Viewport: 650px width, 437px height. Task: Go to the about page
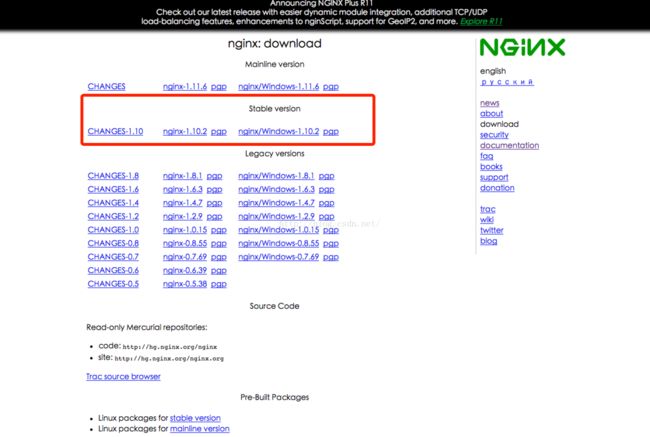pos(492,114)
